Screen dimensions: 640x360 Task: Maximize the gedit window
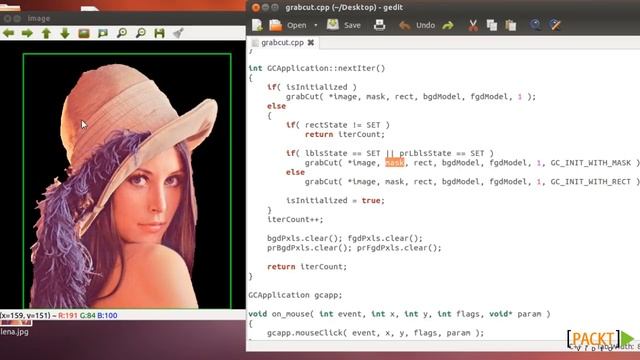click(x=275, y=7)
